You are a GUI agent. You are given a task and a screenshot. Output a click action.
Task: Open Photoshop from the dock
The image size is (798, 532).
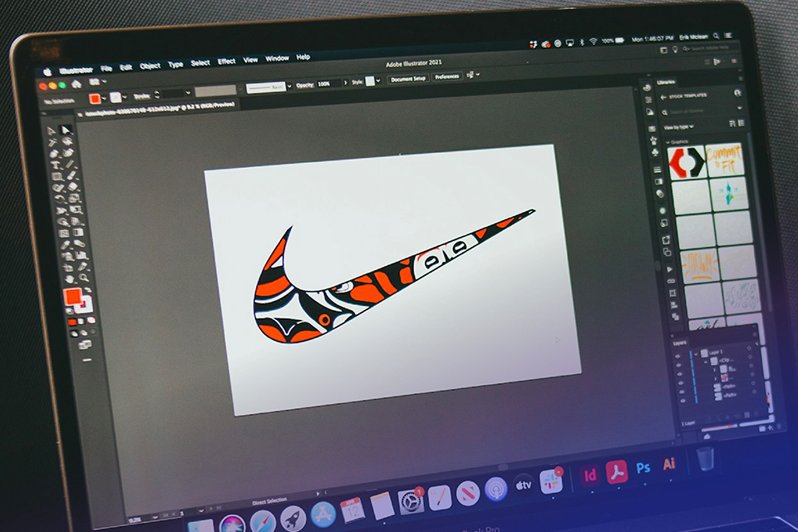tap(643, 468)
